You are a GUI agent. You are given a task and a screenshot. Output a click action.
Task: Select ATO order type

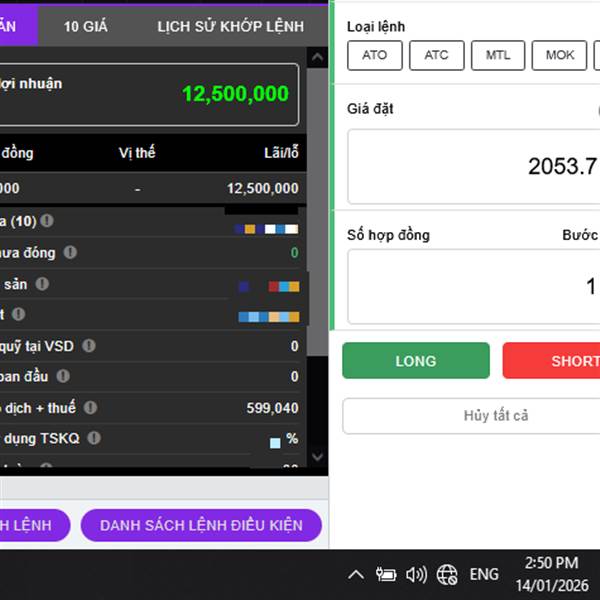pyautogui.click(x=375, y=55)
